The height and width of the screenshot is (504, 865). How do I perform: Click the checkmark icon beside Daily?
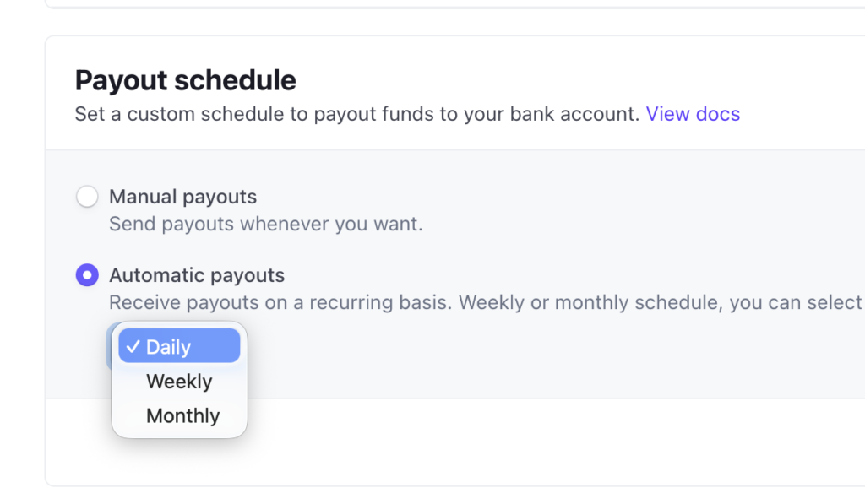133,347
